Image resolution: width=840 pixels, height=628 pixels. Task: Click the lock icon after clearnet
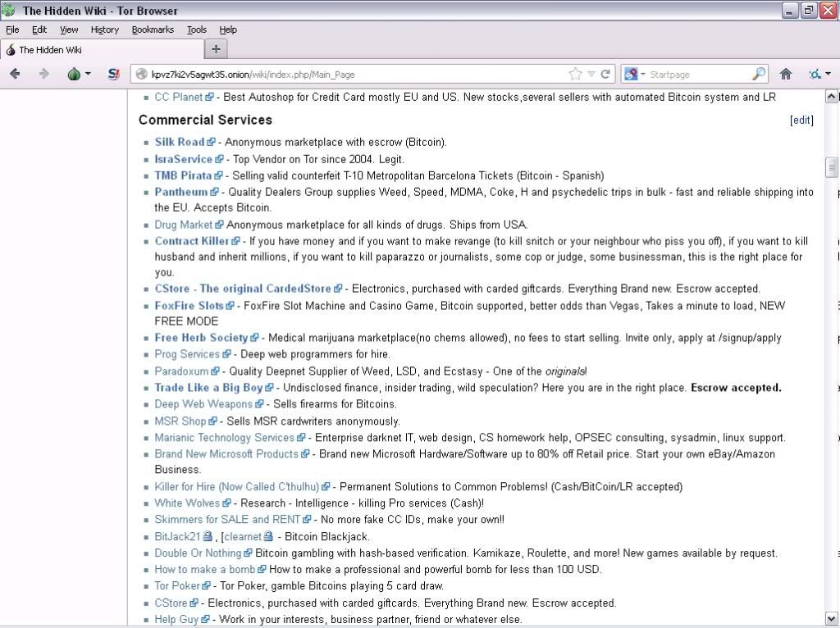pos(268,536)
